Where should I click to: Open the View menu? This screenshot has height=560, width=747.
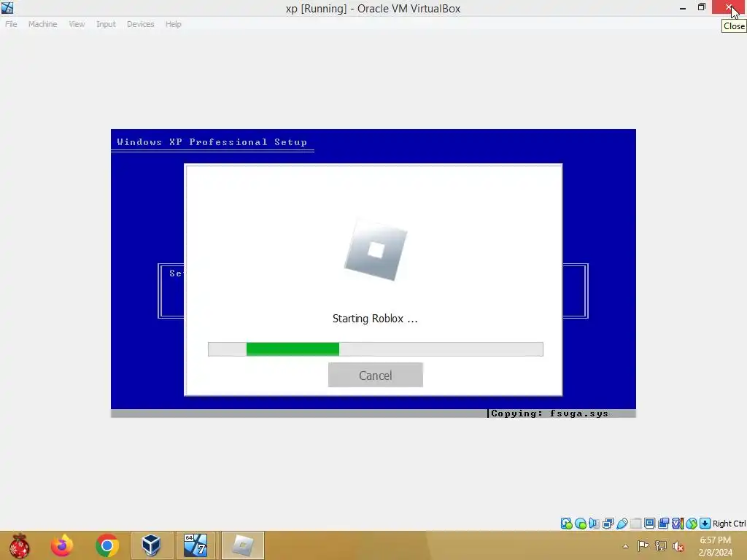[76, 24]
